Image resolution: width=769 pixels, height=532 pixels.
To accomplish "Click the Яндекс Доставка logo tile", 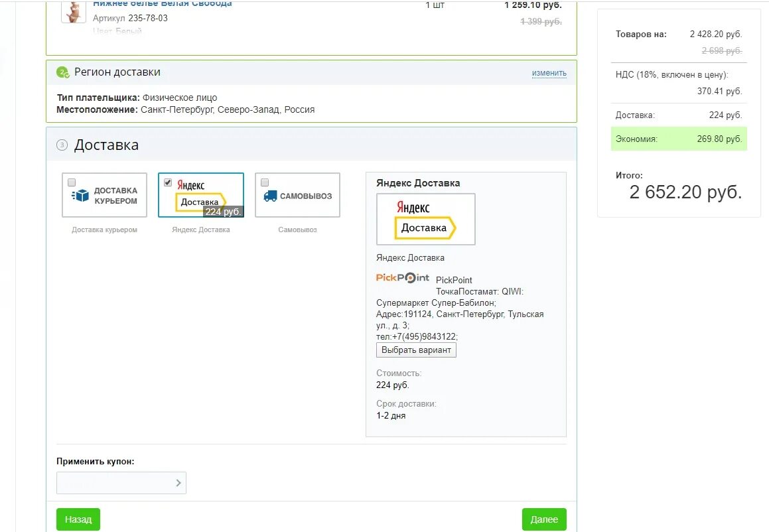I will click(x=200, y=194).
